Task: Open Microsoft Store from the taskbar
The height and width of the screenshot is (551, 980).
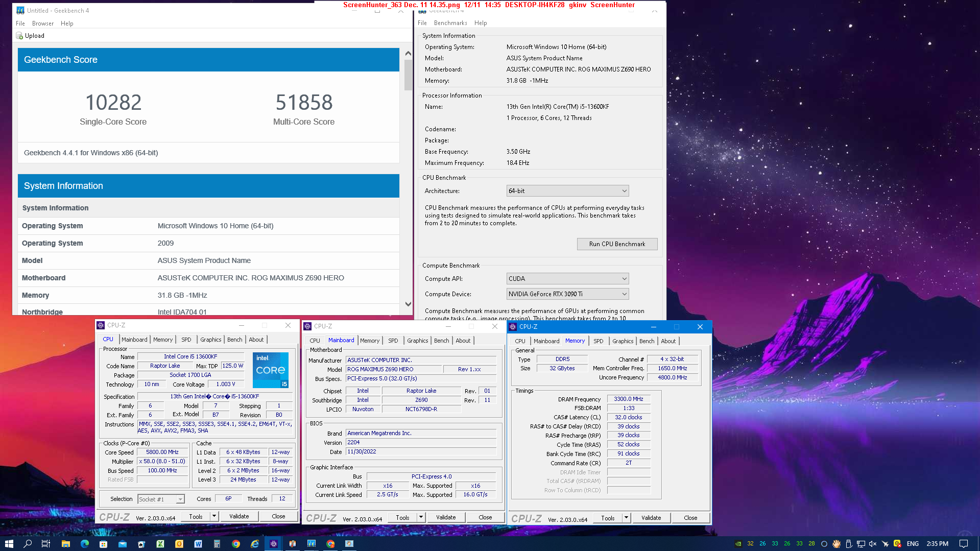Action: pyautogui.click(x=103, y=544)
